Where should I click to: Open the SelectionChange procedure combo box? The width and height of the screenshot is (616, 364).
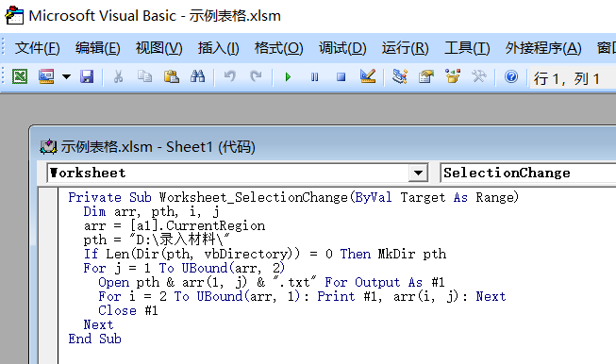pyautogui.click(x=527, y=174)
